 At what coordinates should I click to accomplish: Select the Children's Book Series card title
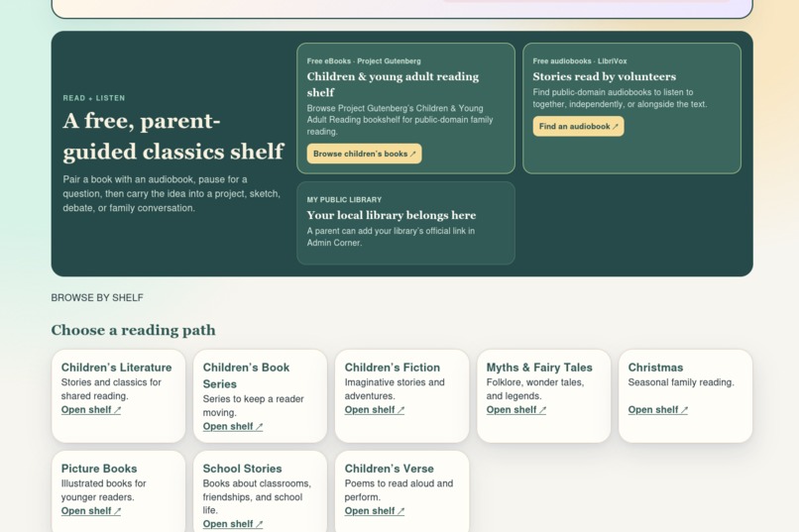[246, 375]
